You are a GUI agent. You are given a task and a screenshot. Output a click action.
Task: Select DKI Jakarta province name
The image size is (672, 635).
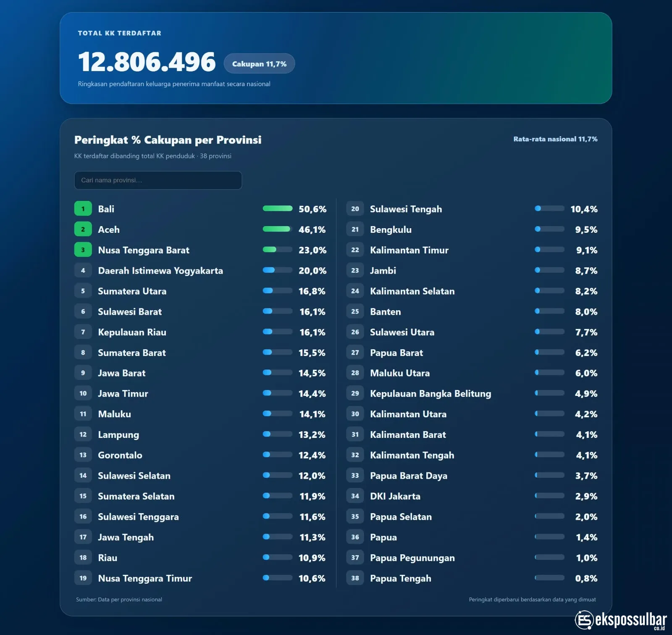coord(395,496)
